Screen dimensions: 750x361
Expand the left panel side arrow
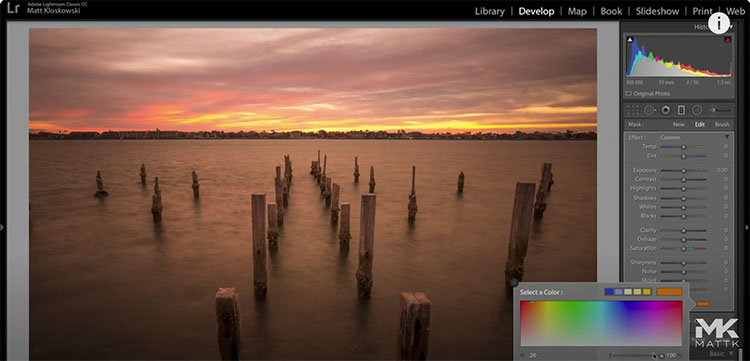coord(2,227)
